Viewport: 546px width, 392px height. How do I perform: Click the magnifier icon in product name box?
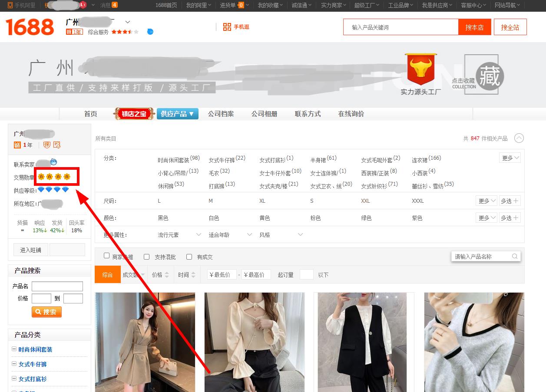(x=514, y=257)
